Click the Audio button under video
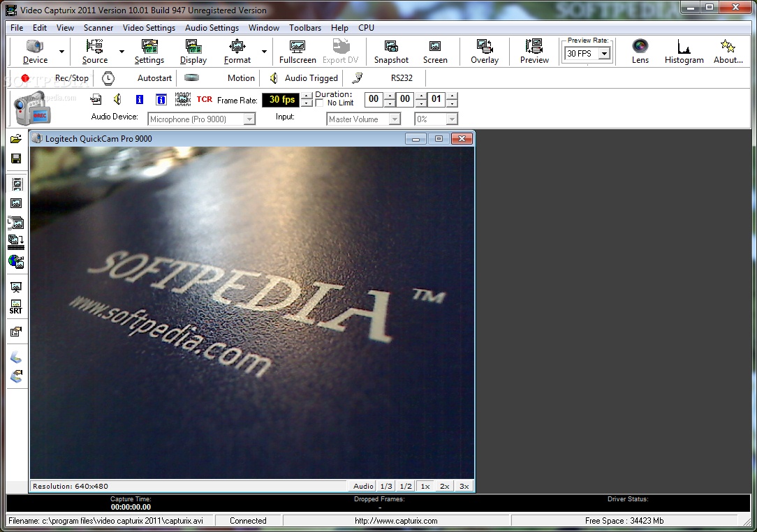Viewport: 757px width, 532px height. point(363,486)
